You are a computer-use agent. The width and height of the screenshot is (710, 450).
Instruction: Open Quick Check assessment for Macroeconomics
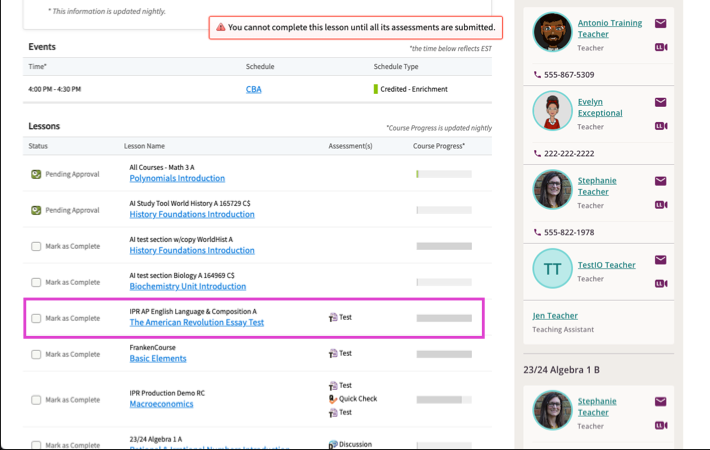point(333,399)
